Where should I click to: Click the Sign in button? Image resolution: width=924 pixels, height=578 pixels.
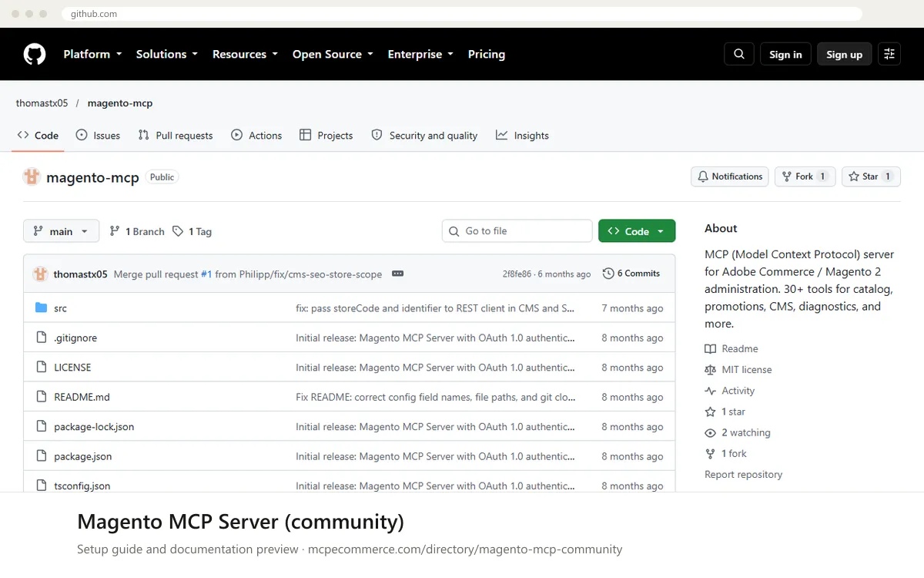785,54
